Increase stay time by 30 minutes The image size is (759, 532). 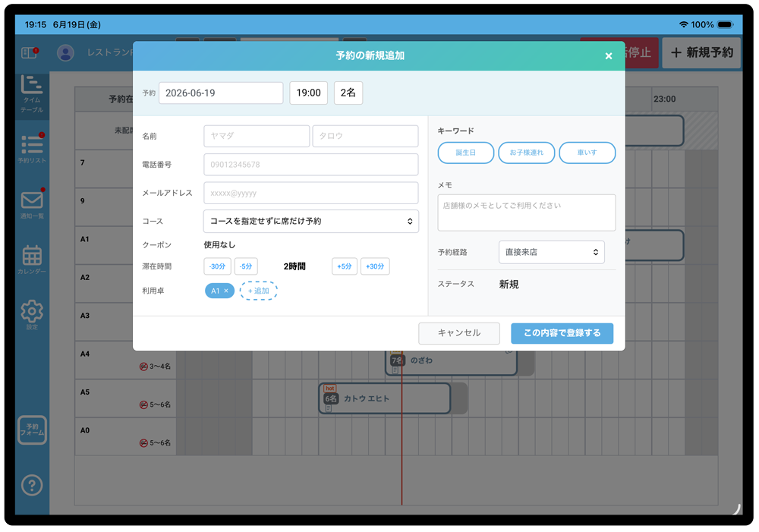pos(375,266)
